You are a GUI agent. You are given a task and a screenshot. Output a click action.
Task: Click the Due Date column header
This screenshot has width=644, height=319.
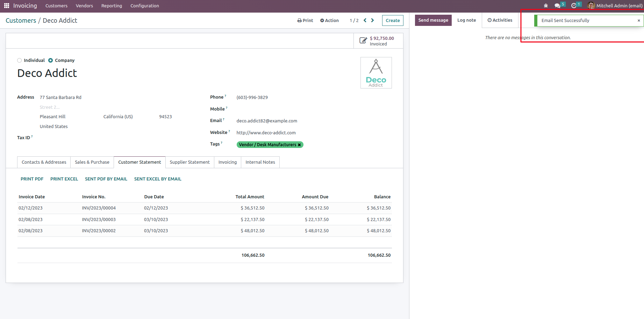click(x=154, y=197)
